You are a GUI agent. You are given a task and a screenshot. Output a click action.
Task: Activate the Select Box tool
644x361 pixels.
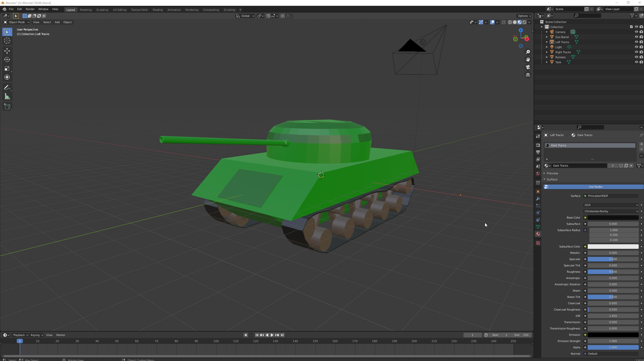coord(7,32)
